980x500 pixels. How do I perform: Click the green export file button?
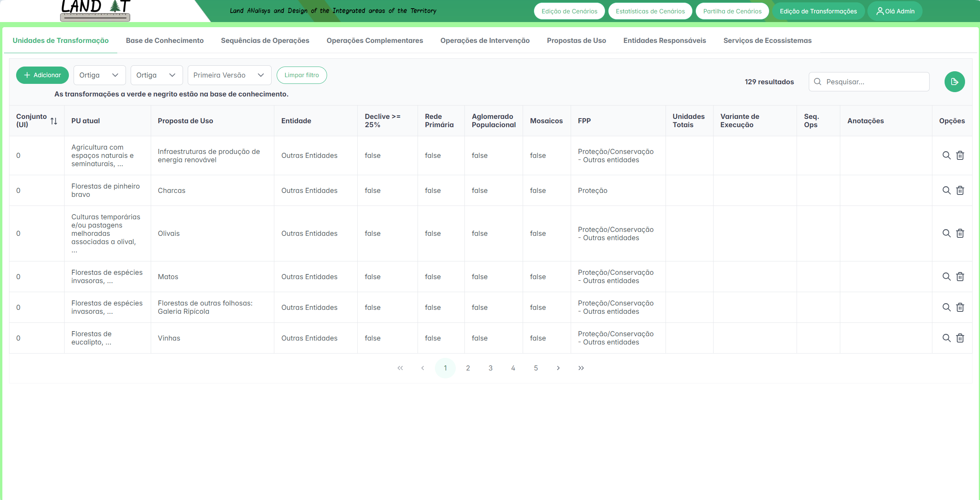click(x=954, y=82)
